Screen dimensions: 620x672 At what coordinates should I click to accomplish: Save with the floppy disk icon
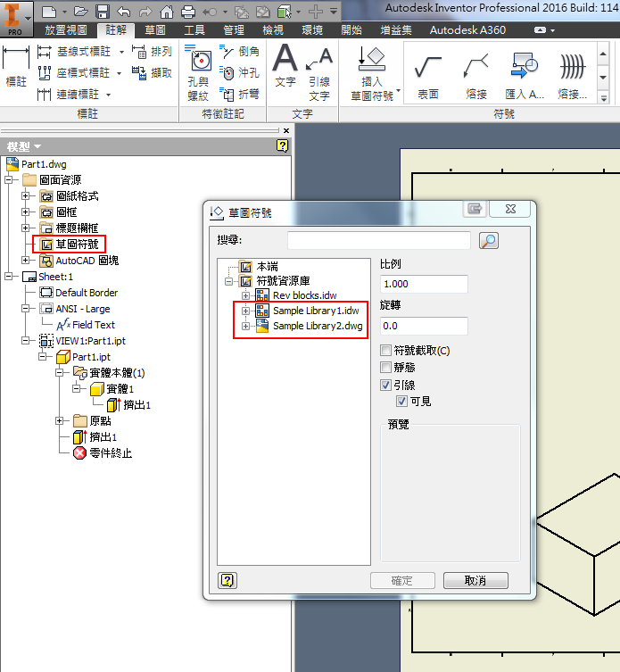click(x=103, y=12)
